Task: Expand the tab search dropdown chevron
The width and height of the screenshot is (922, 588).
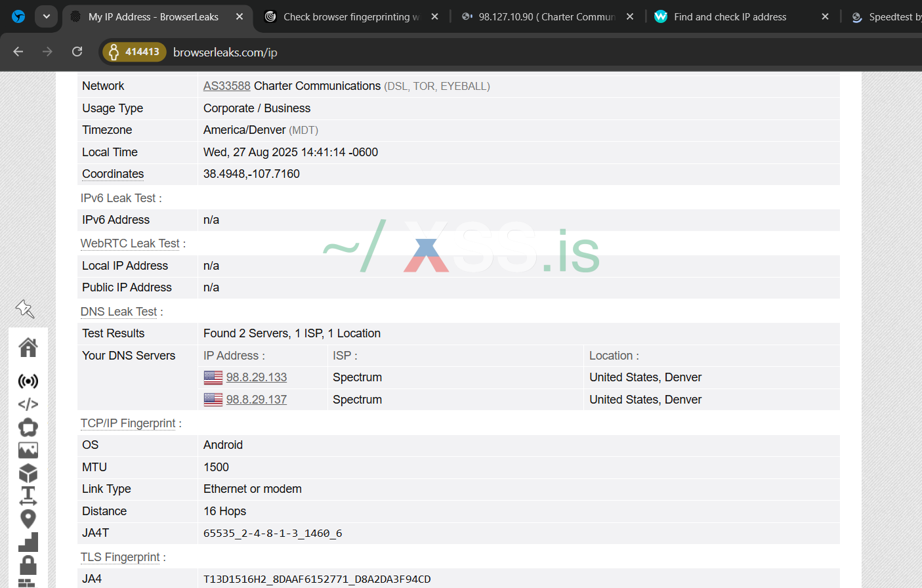Action: [x=46, y=16]
